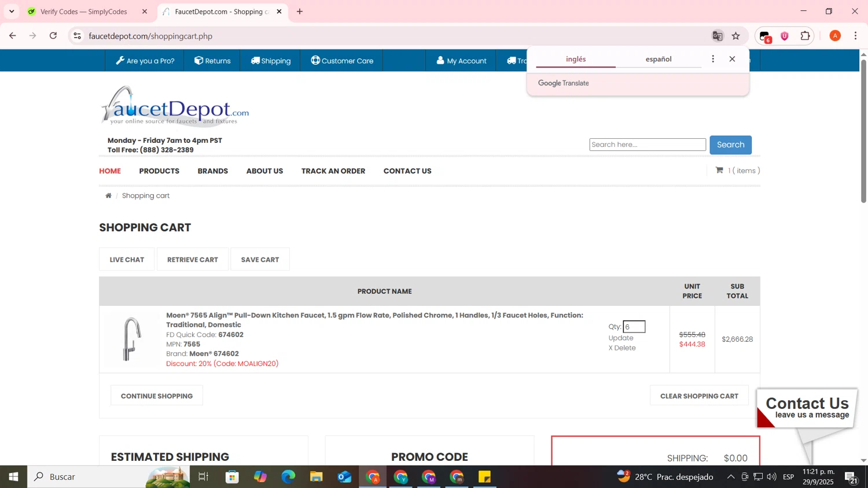
Task: Open Outlook taskbar icon
Action: pos(344,477)
